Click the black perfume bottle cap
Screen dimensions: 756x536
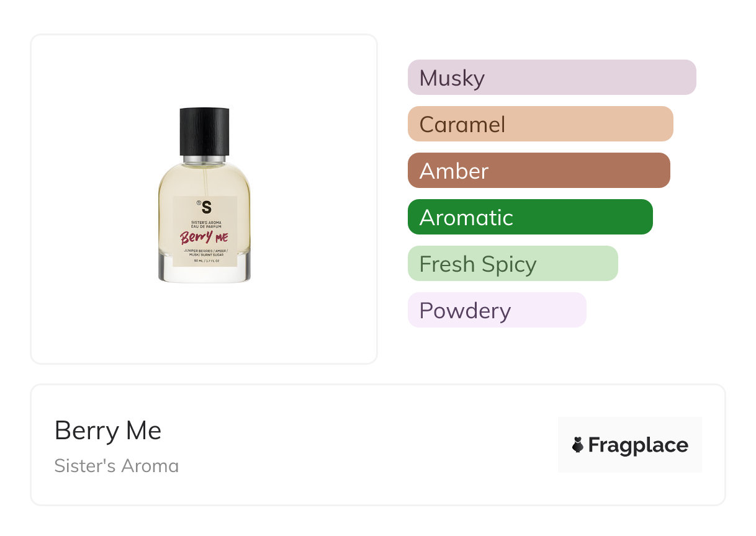[204, 132]
